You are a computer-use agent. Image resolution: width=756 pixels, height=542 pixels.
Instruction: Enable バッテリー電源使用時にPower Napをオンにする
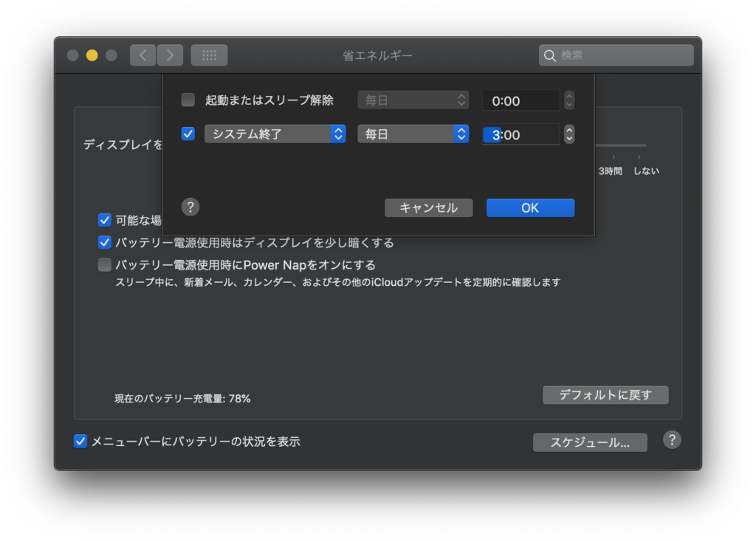[x=104, y=264]
